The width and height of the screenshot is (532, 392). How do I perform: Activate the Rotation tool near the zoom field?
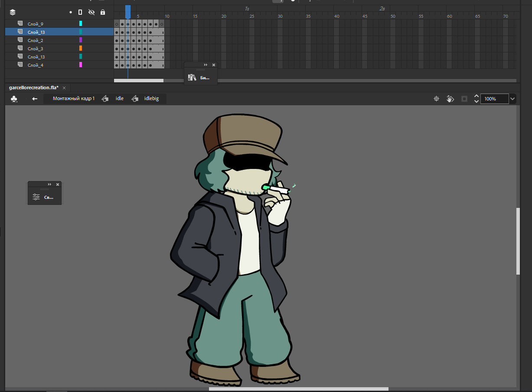click(x=450, y=98)
